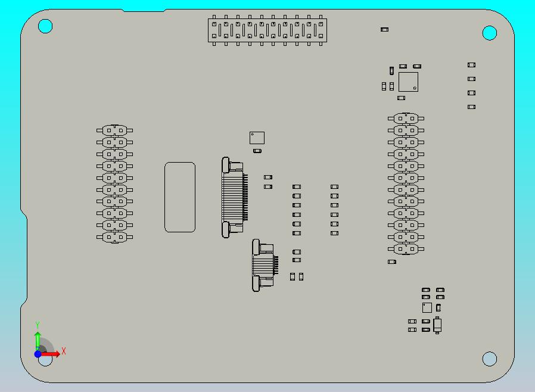Select the square IC chip near top right
535x392 pixels.
coord(409,82)
